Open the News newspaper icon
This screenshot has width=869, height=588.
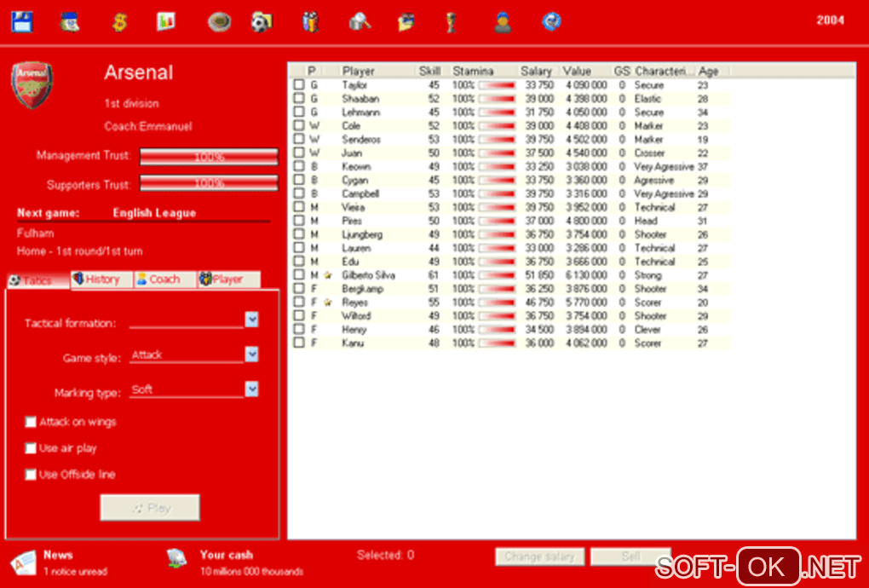coord(23,563)
